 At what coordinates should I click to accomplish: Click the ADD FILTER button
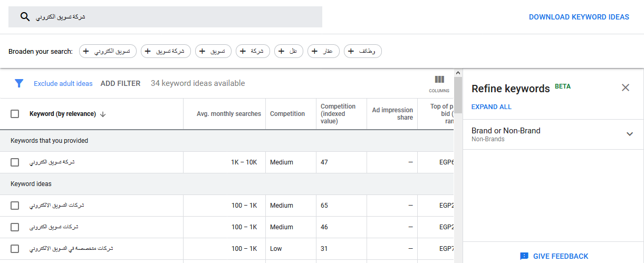[x=120, y=83]
